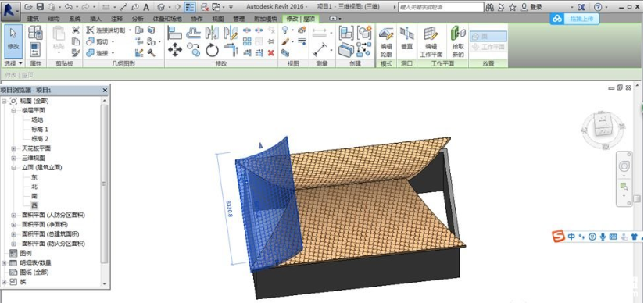
Task: Open the 选择 dropdown below Modify
Action: (13, 63)
